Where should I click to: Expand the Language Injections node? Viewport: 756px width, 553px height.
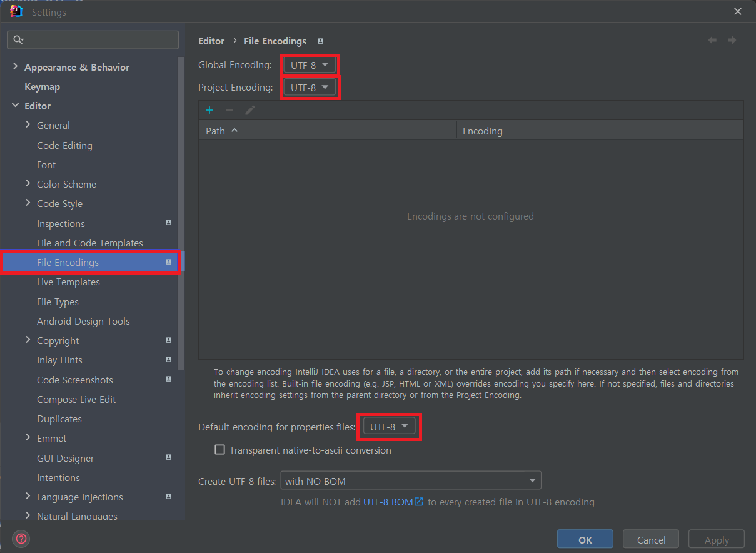pyautogui.click(x=28, y=496)
